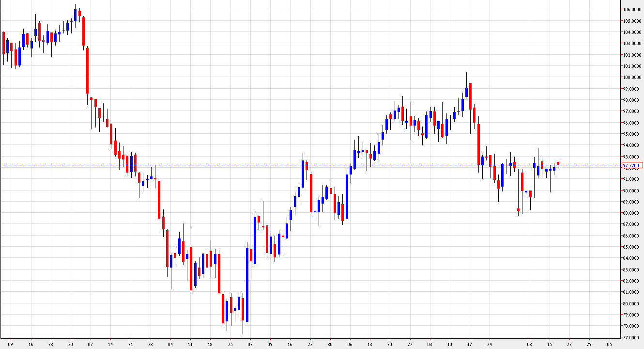The width and height of the screenshot is (644, 349).
Task: Click the 04 date tick label
Action: point(170,344)
